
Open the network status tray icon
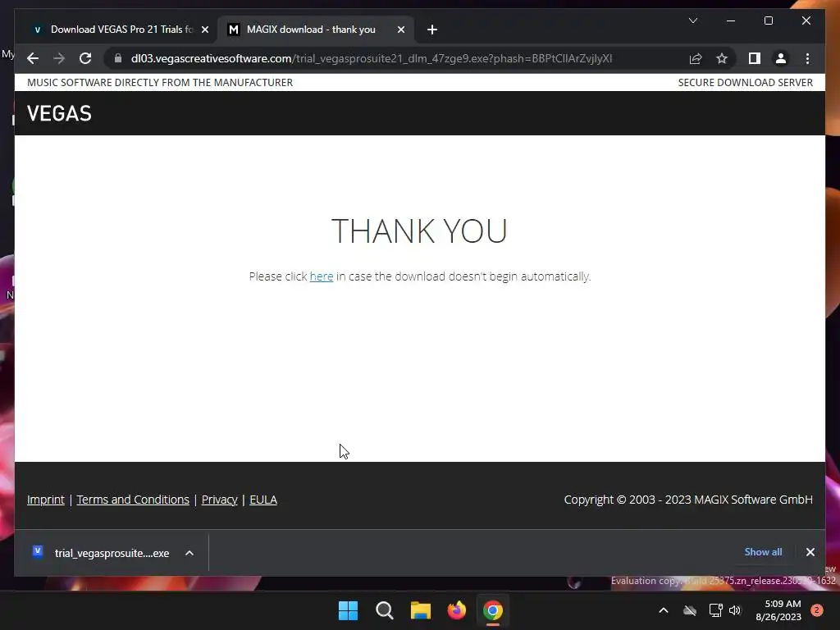(715, 610)
